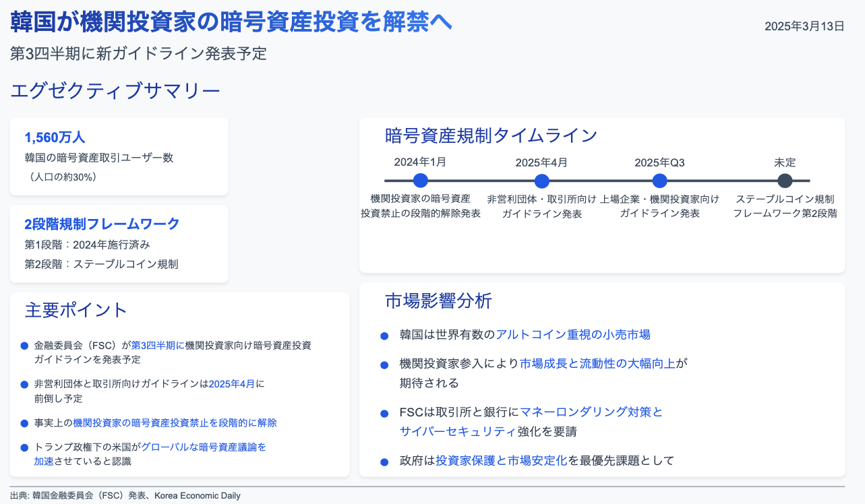Click マネーロンダリング対策と highlighted text

[x=591, y=412]
